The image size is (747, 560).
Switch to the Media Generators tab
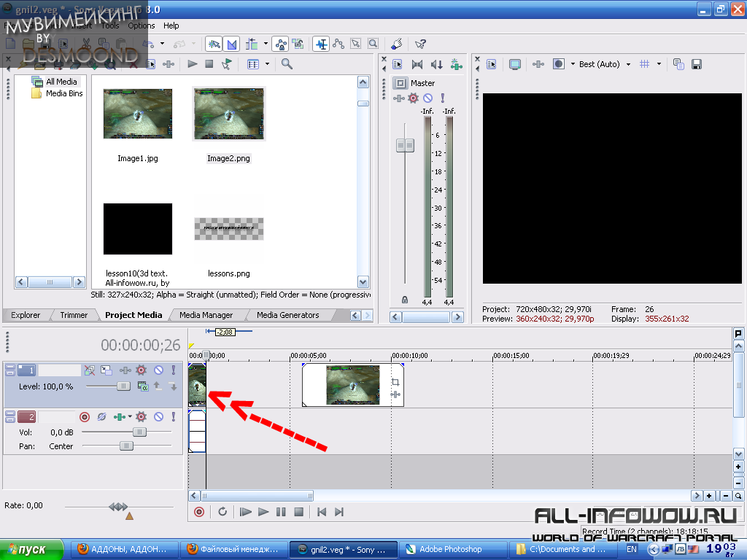tap(287, 315)
